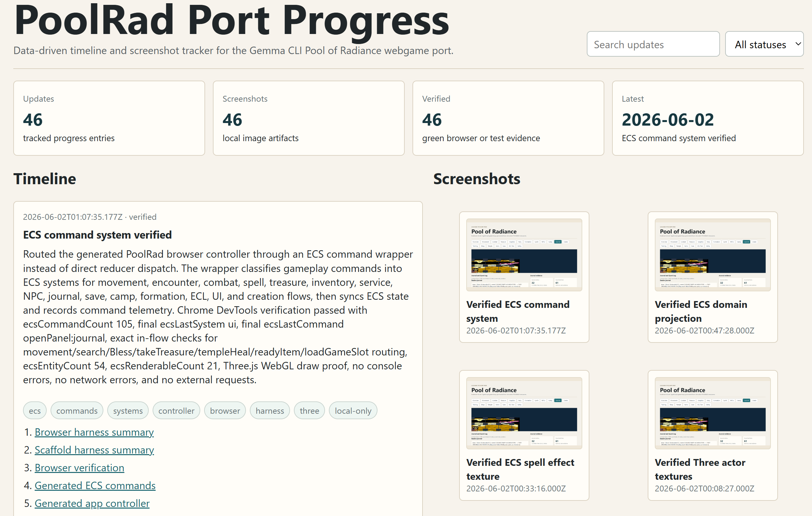Click the Screenshots 46 stat card
Viewport: 812px width, 516px height.
click(308, 118)
